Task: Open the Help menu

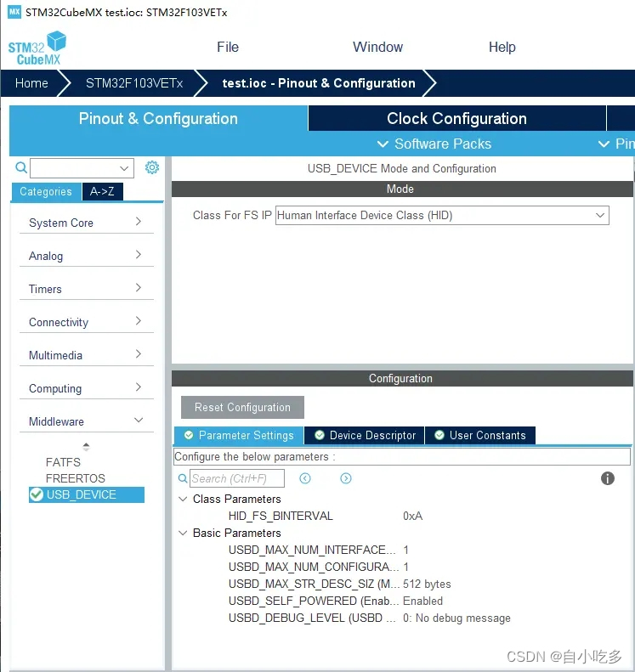Action: (502, 47)
